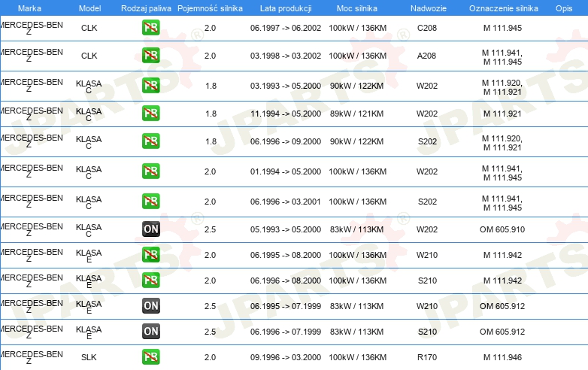Click engine code M 111.946
The width and height of the screenshot is (588, 370).
[x=502, y=357]
